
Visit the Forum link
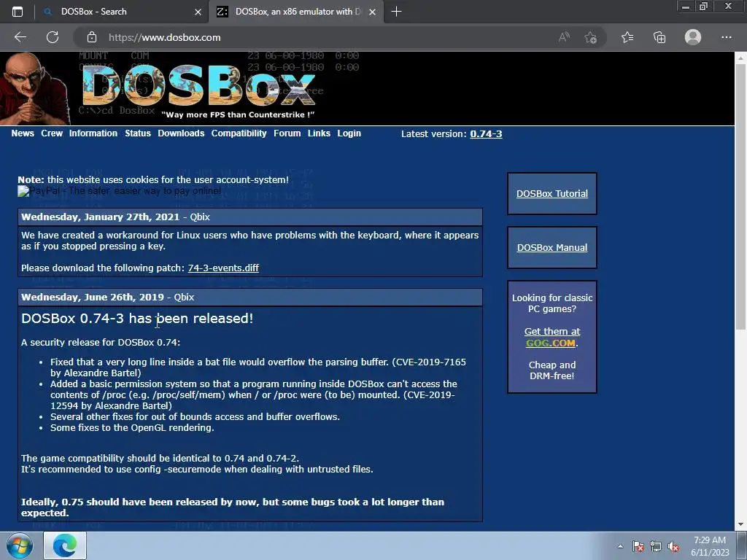point(287,133)
